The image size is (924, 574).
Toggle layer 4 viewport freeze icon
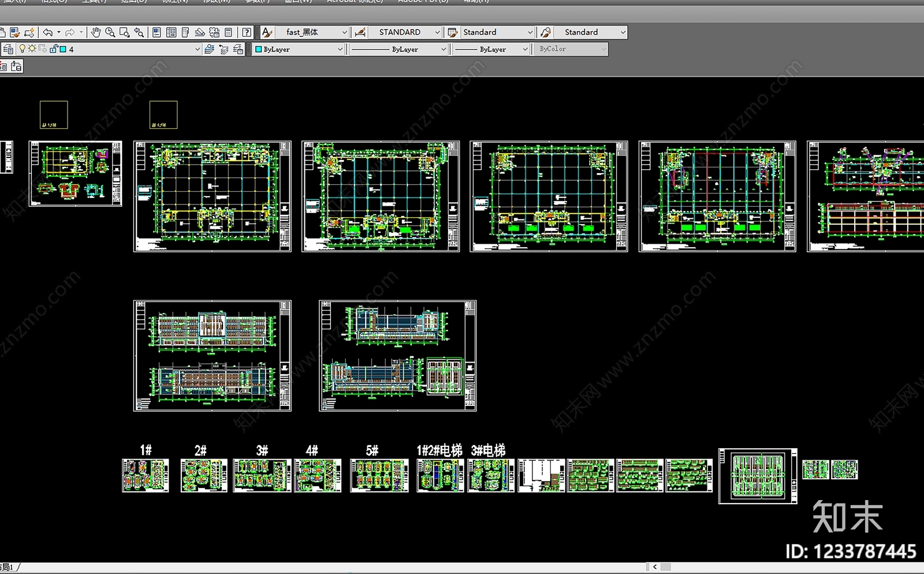pyautogui.click(x=43, y=49)
